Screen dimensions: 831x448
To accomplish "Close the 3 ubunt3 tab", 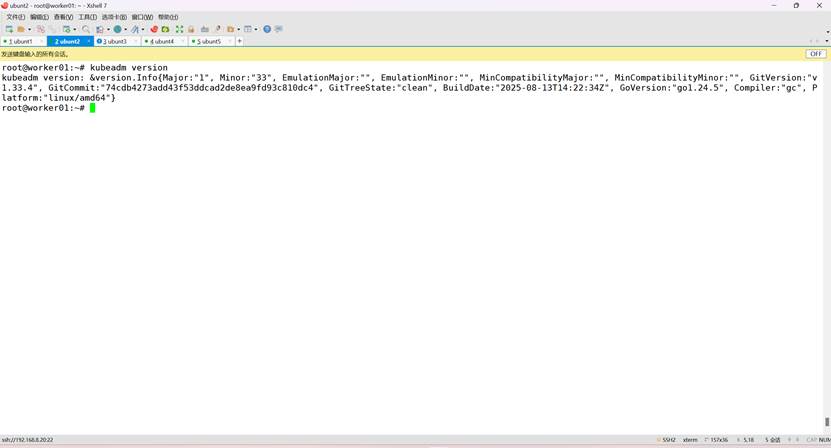I will pos(136,41).
